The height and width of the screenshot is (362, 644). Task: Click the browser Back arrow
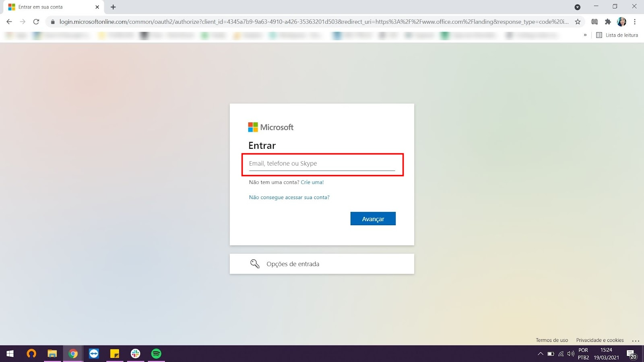pos(9,22)
